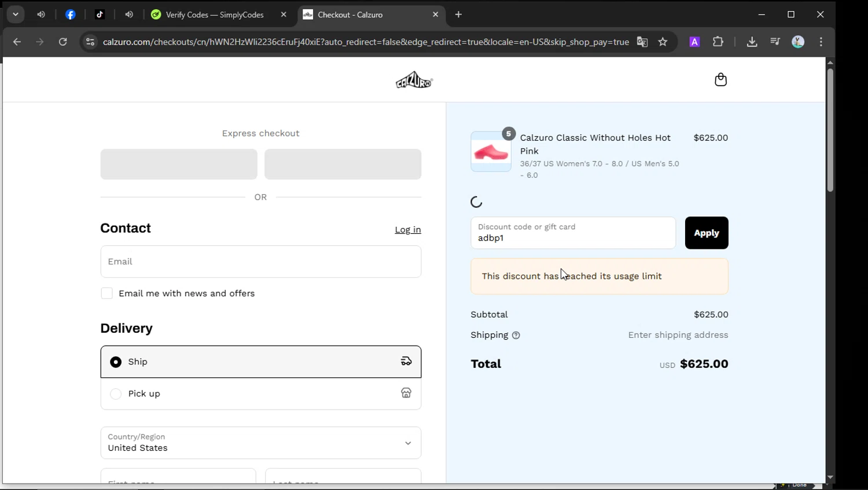Click 'Enter shipping address' text
The width and height of the screenshot is (868, 490).
click(678, 335)
